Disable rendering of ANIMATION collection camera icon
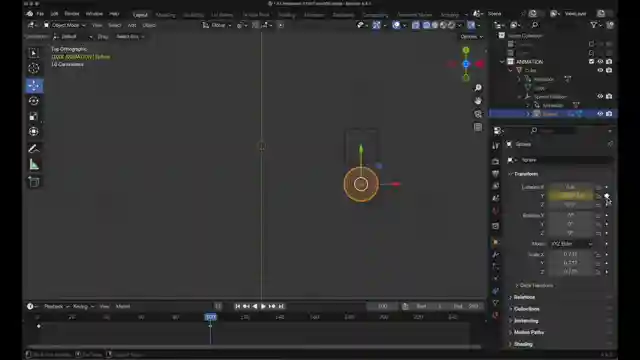This screenshot has width=640, height=360. click(609, 62)
